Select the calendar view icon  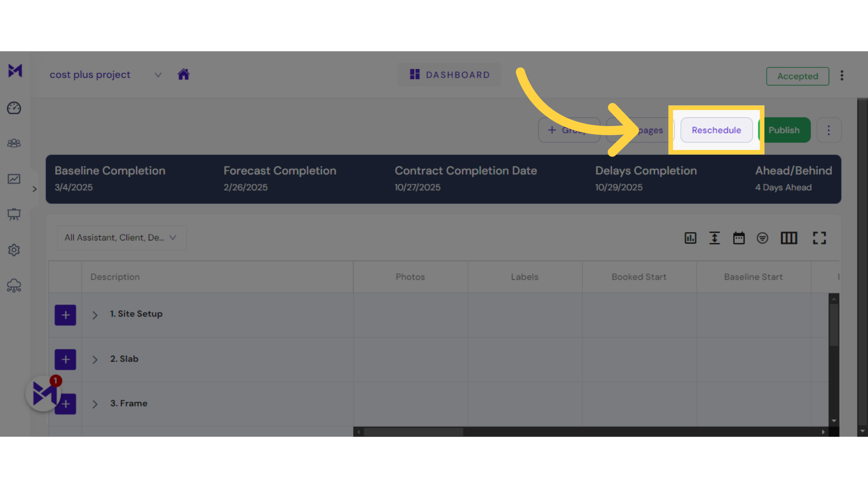click(x=739, y=238)
